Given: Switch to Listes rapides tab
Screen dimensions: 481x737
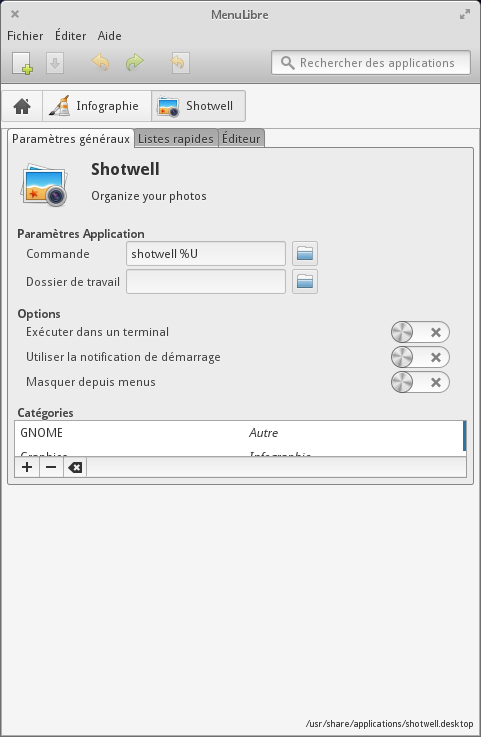Looking at the screenshot, I should click(176, 139).
